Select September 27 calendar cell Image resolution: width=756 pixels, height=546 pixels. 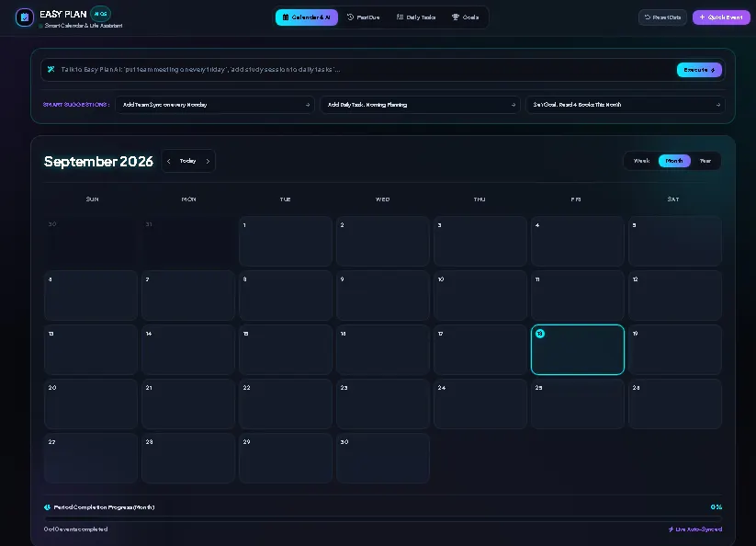(91, 458)
